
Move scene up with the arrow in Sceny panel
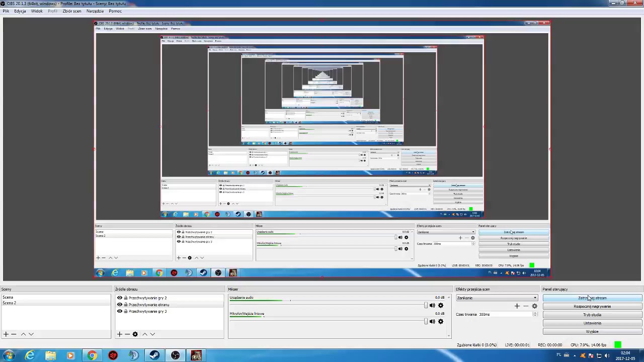23,334
